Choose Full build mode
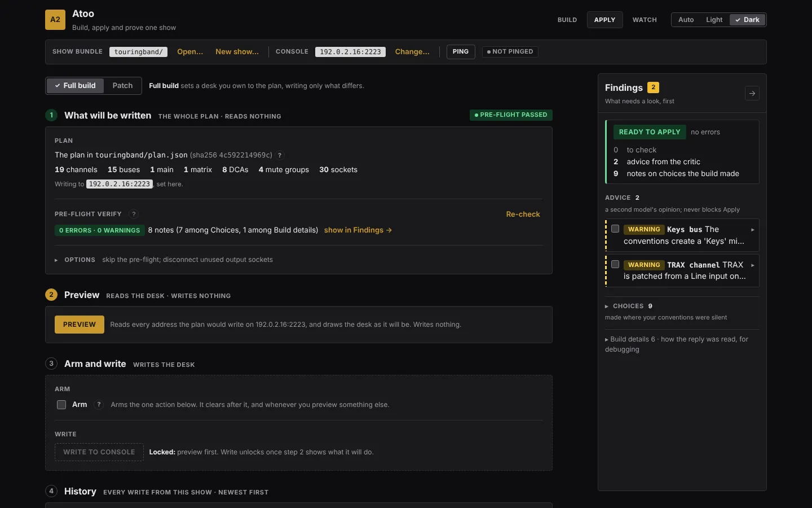The width and height of the screenshot is (812, 508). [75, 86]
